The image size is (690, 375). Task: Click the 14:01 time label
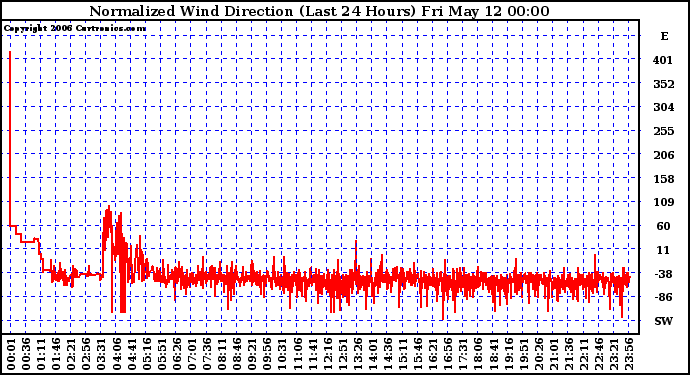click(x=373, y=354)
